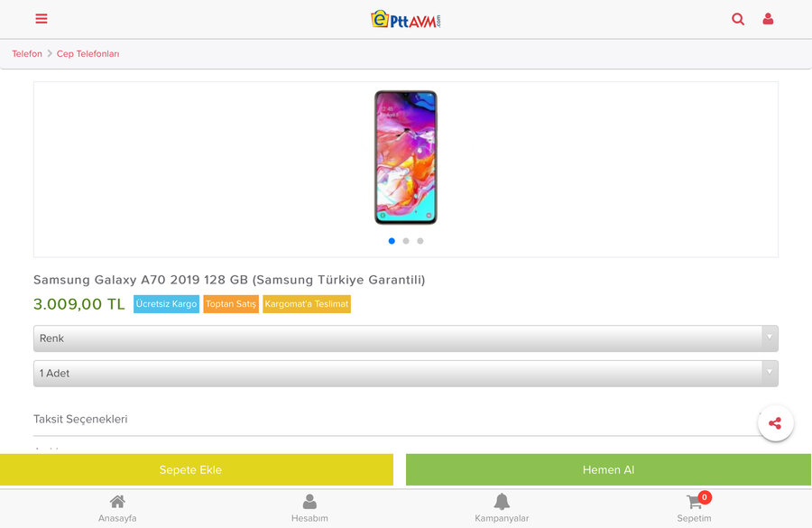Click the ePttAVM logo
Viewport: 812px width, 528px height.
tap(406, 19)
